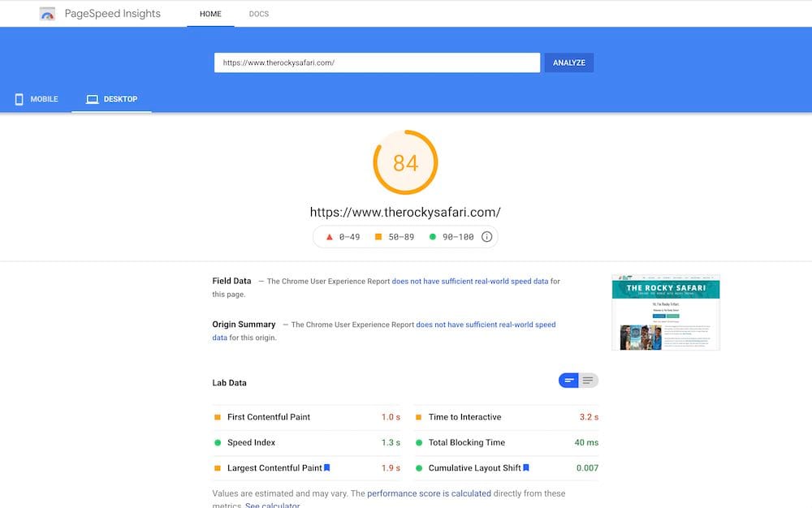Click the Lab Data heading
Image resolution: width=812 pixels, height=508 pixels.
pos(230,383)
